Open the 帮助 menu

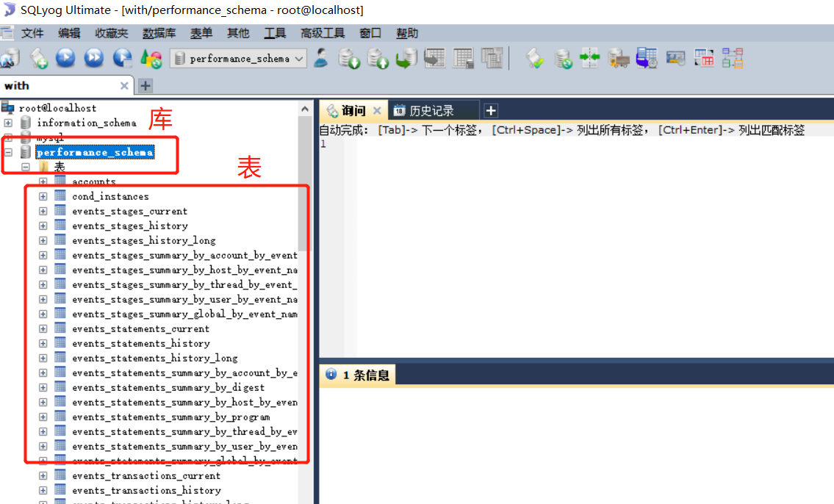click(x=407, y=33)
